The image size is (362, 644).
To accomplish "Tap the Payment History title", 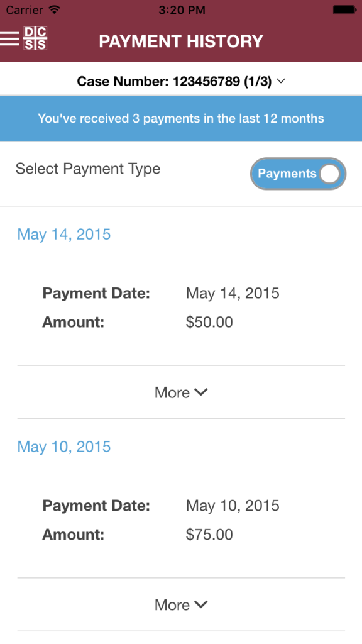I will 181,41.
